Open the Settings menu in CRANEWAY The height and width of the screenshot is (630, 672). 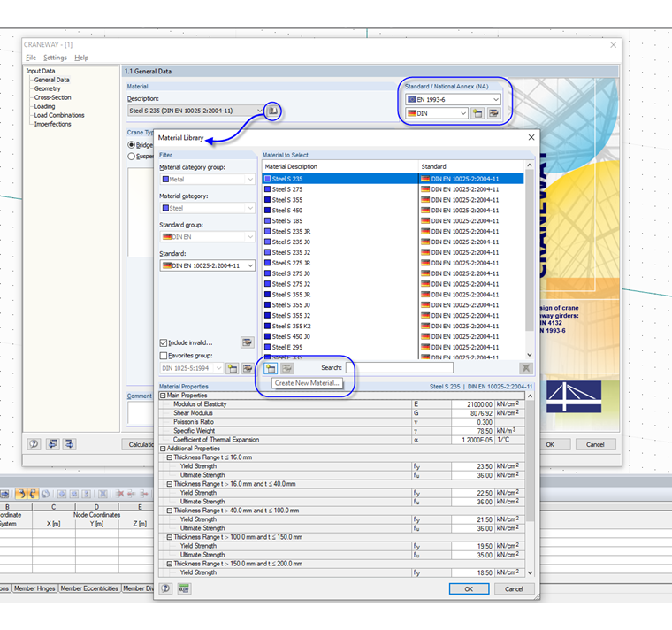[56, 58]
